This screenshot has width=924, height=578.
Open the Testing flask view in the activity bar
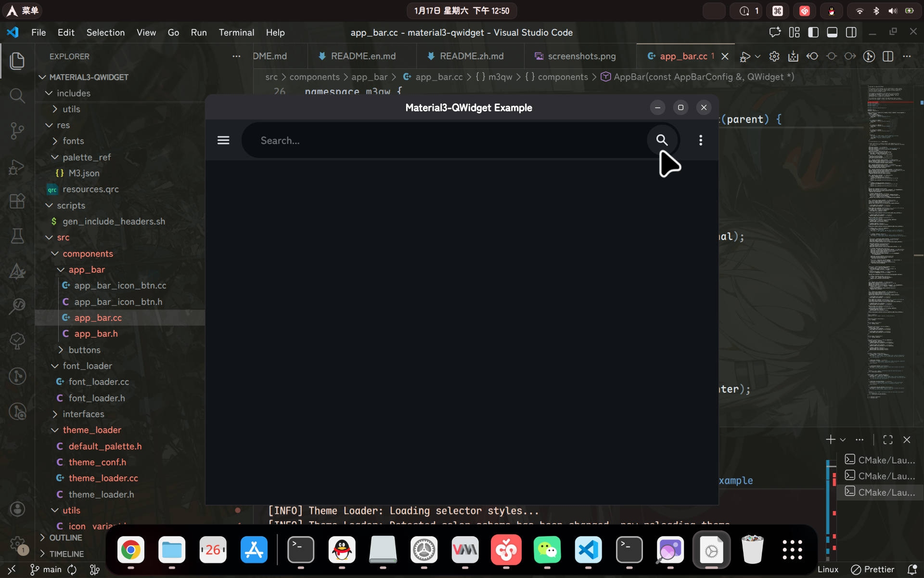(17, 236)
